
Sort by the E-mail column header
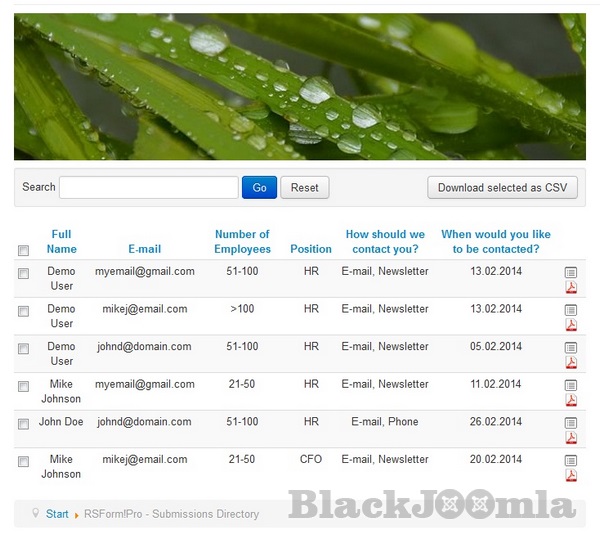[x=144, y=249]
